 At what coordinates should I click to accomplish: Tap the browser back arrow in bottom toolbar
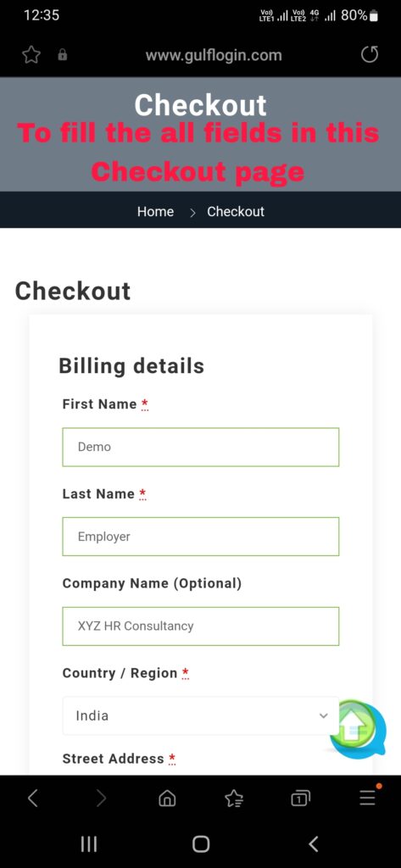[x=33, y=798]
